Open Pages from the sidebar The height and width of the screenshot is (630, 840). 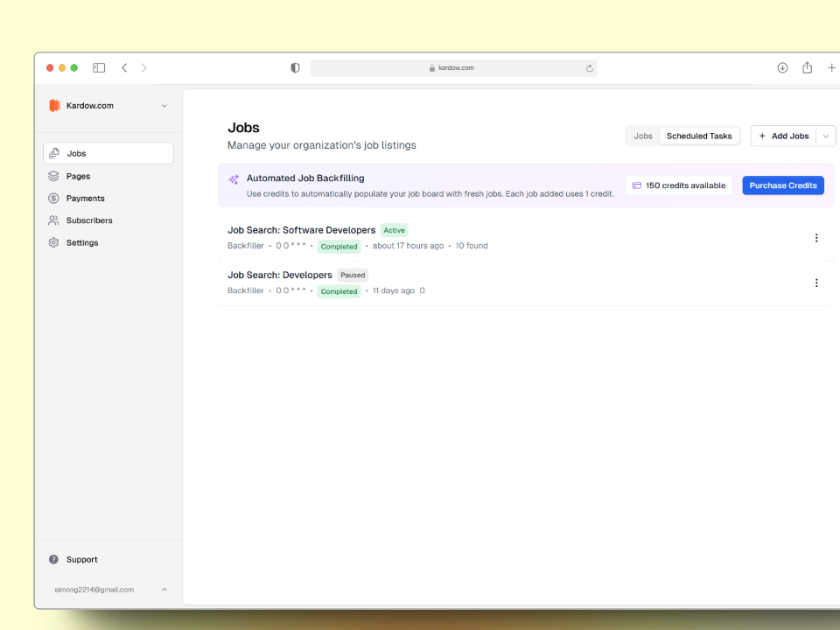point(78,176)
